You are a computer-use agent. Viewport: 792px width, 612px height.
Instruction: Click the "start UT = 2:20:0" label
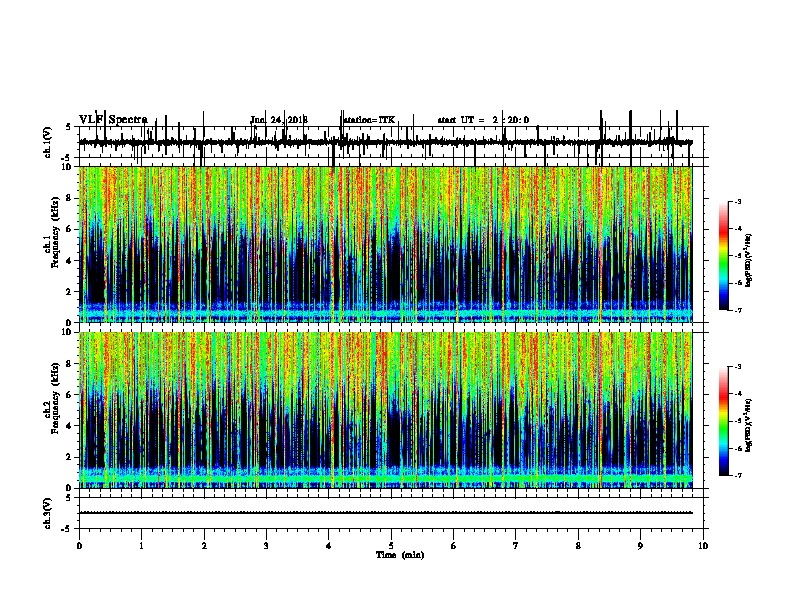483,120
